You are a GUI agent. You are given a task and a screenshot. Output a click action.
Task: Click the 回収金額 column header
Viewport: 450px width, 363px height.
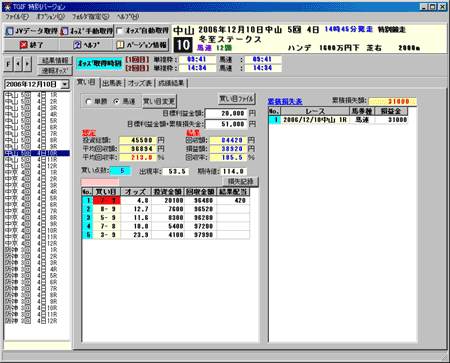click(x=201, y=192)
